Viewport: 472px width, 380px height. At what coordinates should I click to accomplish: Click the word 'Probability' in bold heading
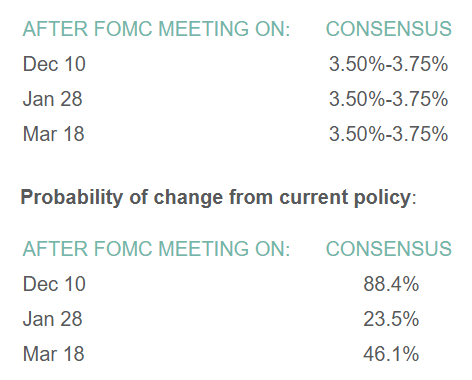point(72,197)
